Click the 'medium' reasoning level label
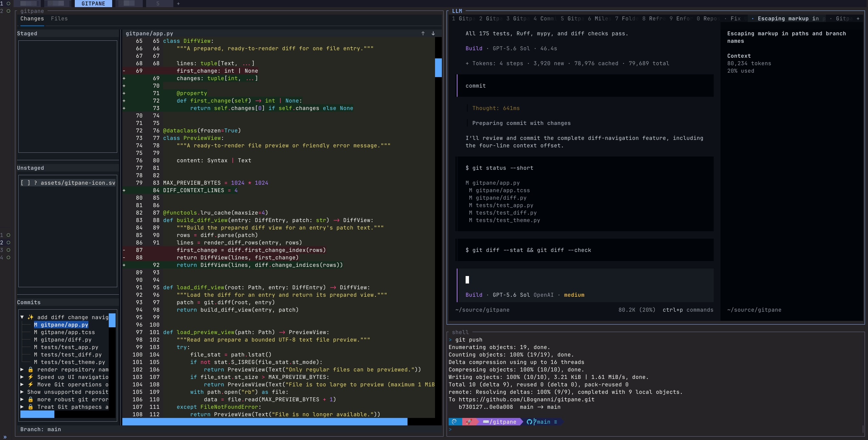The width and height of the screenshot is (868, 440). pos(574,295)
